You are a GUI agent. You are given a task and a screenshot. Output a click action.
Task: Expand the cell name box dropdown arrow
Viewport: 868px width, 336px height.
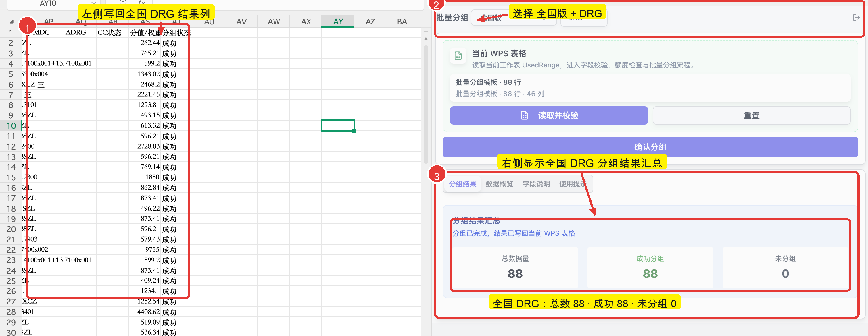(93, 3)
